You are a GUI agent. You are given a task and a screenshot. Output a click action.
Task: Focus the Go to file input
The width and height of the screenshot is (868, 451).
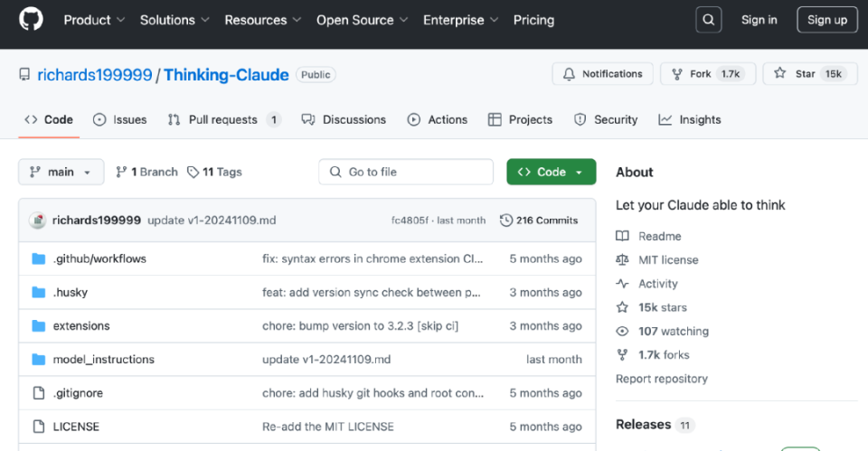tap(406, 172)
